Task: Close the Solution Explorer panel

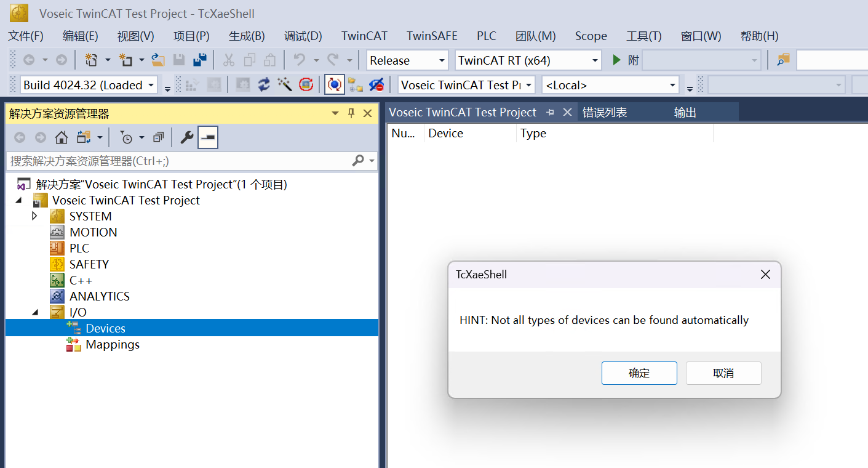Action: coord(368,113)
